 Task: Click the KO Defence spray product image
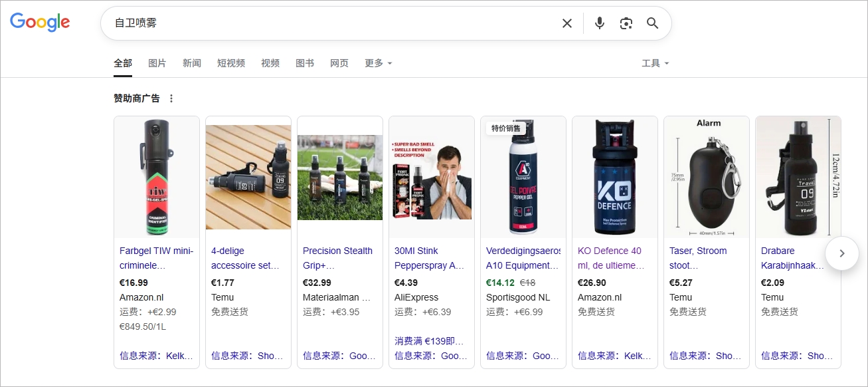(614, 178)
